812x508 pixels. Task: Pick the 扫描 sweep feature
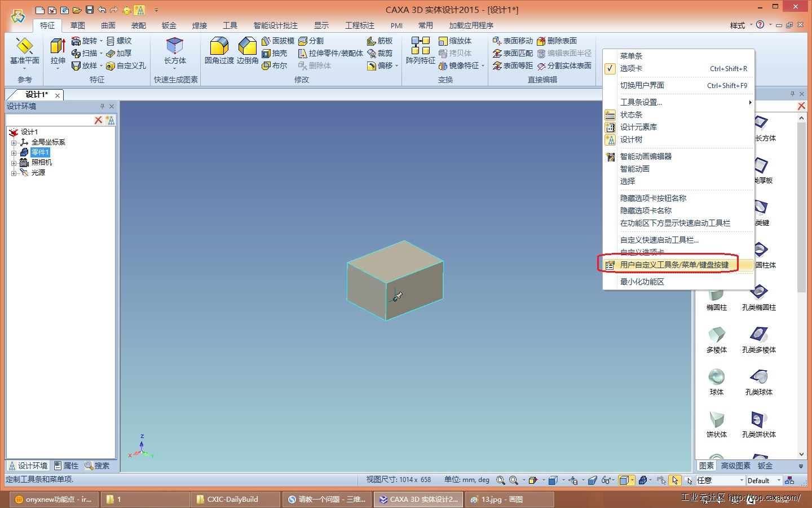coord(85,53)
